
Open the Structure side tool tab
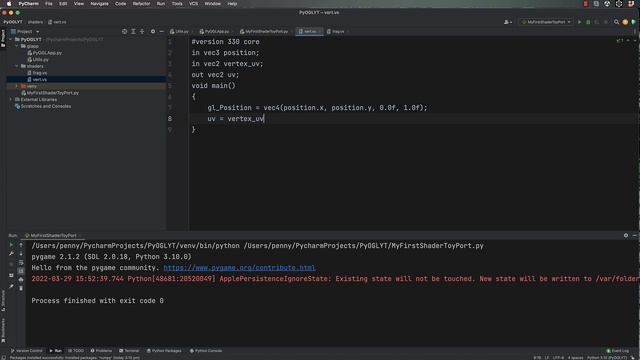pyautogui.click(x=3, y=301)
